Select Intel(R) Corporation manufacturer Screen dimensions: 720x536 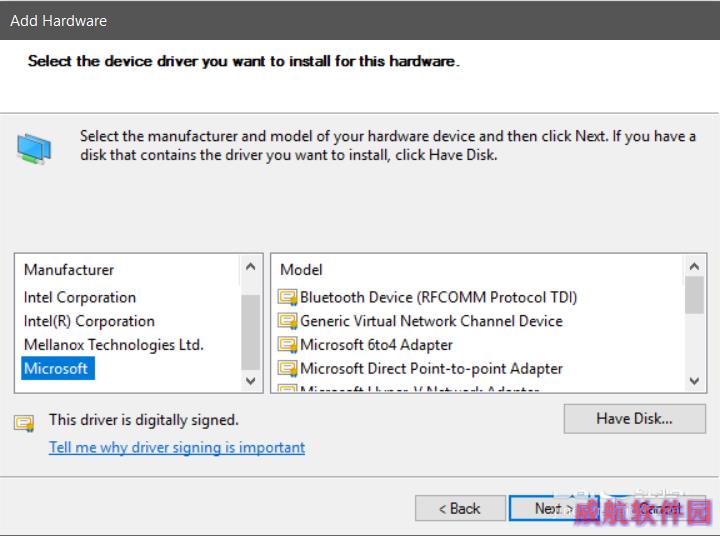pos(89,321)
